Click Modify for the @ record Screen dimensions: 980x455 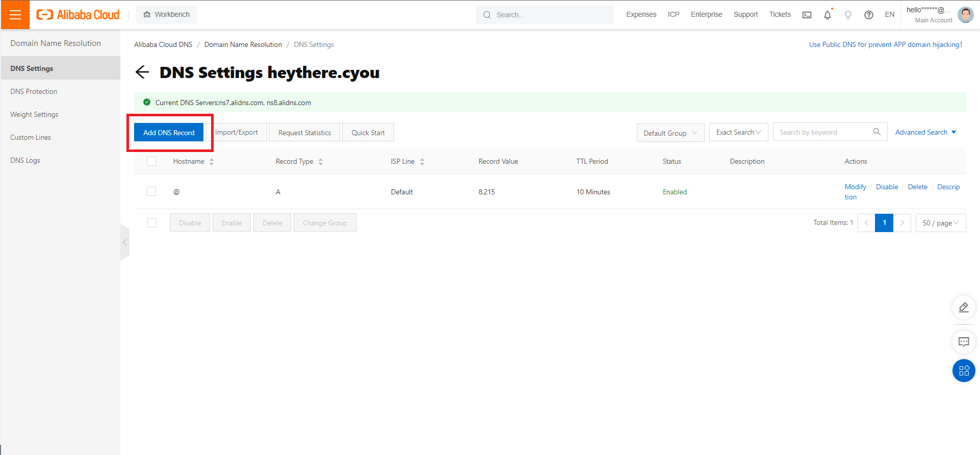point(855,187)
